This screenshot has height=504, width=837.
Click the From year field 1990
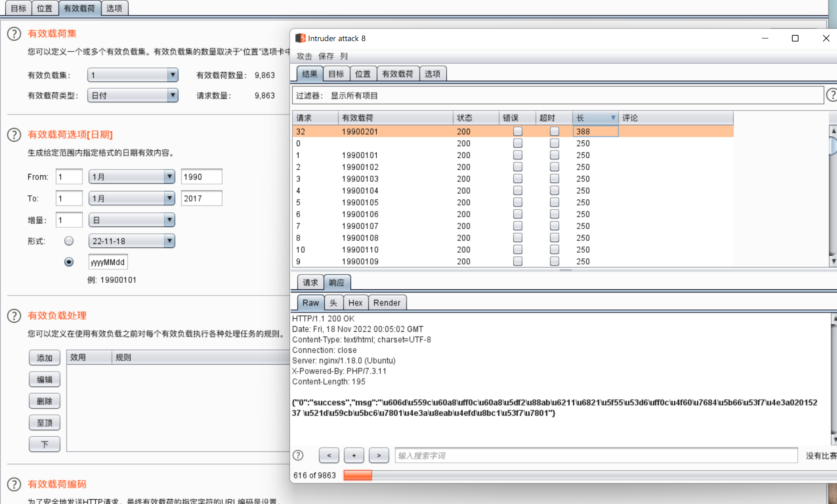[x=201, y=177]
